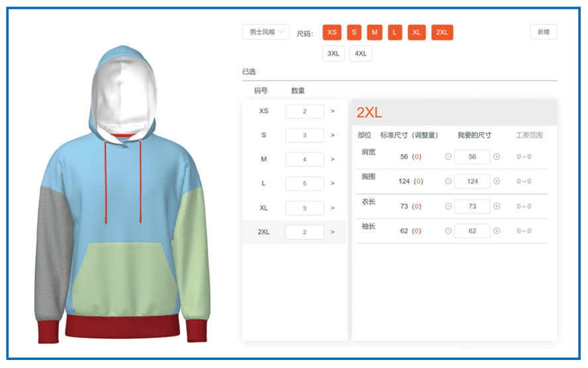The image size is (588, 368).
Task: Increase the 袖长 size with plus icon
Action: click(x=497, y=231)
